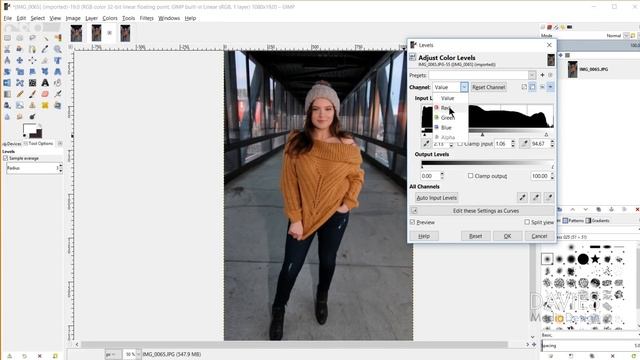
Task: Duplicate layer in Layers panel
Action: (x=598, y=209)
